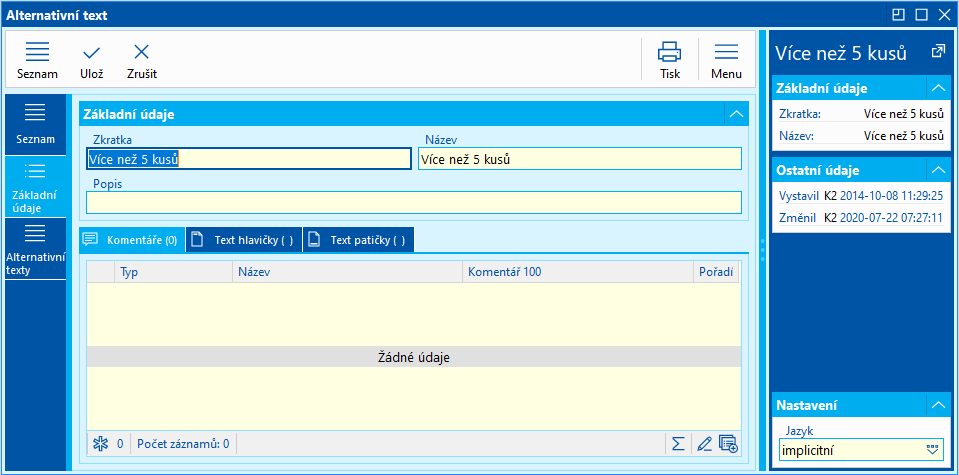Viewport: 959px width, 475px height.
Task: Click the add record icon in the table footer
Action: (x=728, y=443)
